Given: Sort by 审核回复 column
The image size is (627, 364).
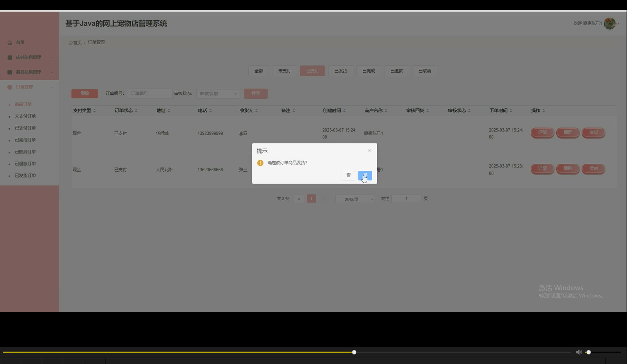Looking at the screenshot, I should click(428, 110).
